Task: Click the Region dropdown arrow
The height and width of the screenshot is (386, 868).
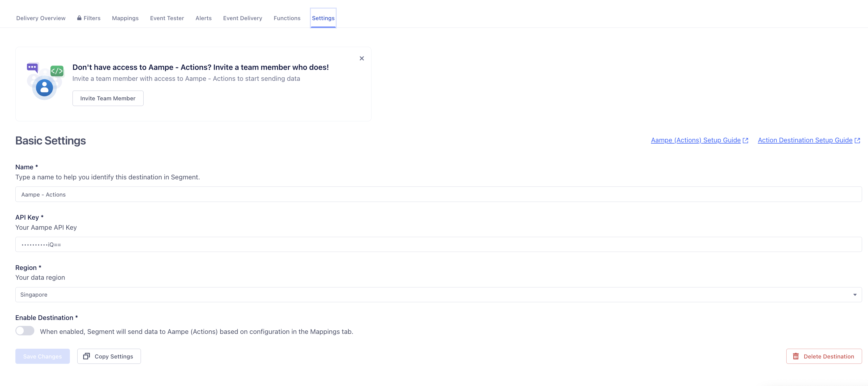Action: (855, 295)
